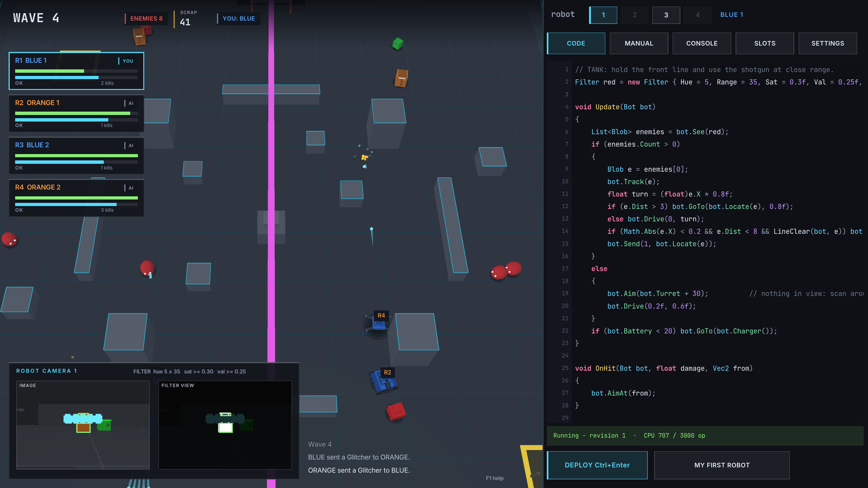
Task: Click the BLUE 1 robot name label
Action: 731,15
